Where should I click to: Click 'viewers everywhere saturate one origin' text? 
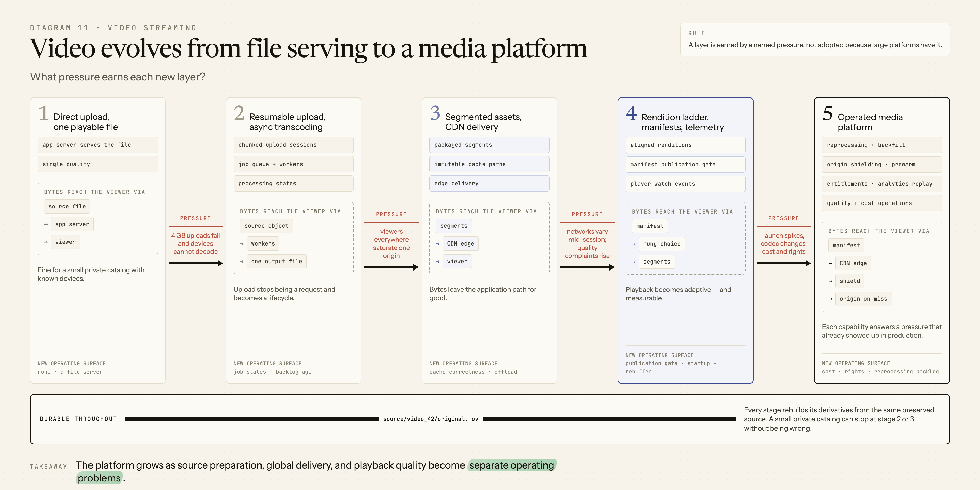(391, 243)
